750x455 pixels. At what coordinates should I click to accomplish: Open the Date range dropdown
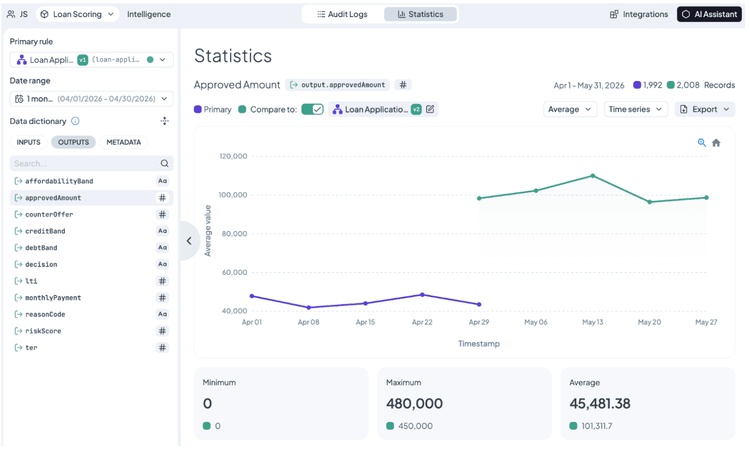pyautogui.click(x=91, y=99)
